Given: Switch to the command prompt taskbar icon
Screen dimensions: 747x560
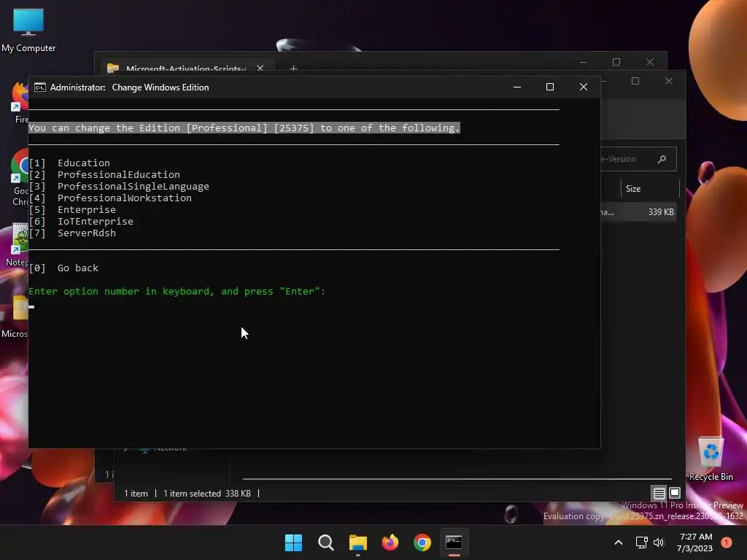Looking at the screenshot, I should (454, 542).
